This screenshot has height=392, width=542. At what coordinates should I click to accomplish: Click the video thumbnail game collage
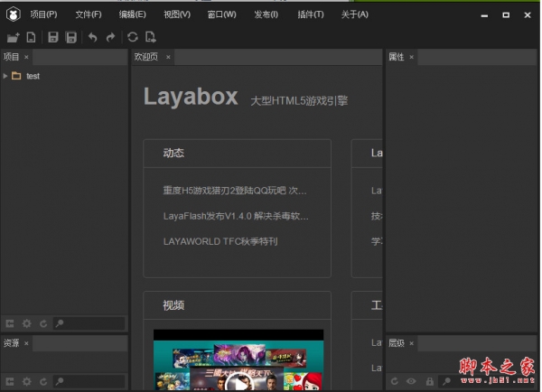point(238,360)
